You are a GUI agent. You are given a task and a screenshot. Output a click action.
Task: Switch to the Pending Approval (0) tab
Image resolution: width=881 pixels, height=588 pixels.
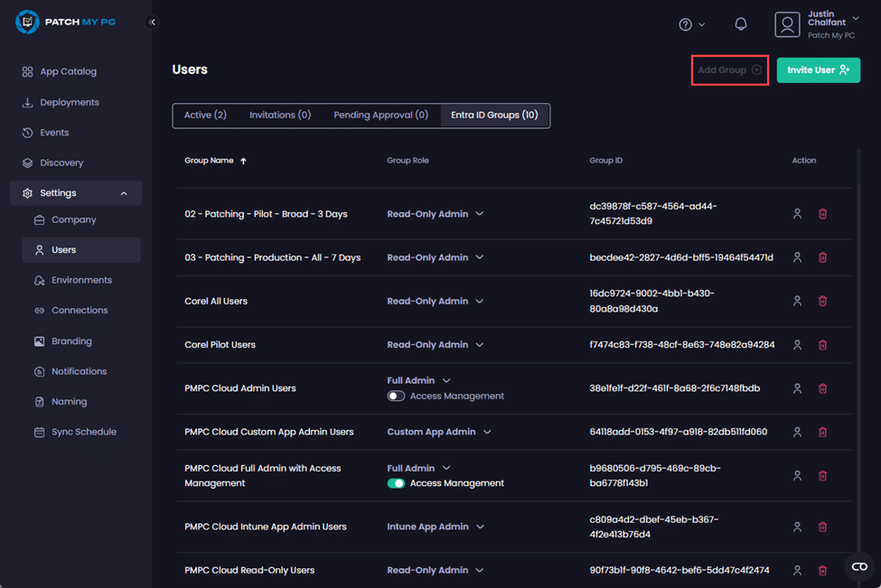tap(380, 116)
